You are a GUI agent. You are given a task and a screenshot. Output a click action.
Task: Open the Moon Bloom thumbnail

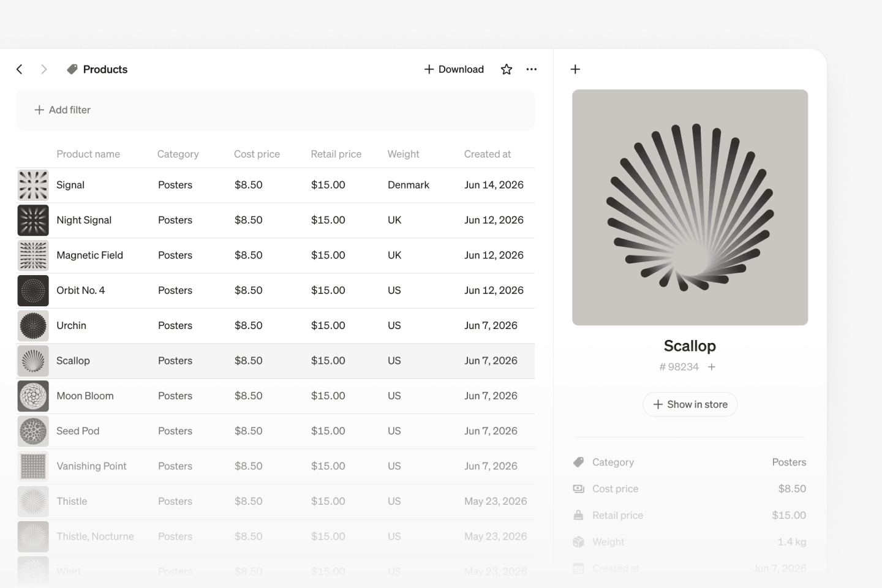33,396
